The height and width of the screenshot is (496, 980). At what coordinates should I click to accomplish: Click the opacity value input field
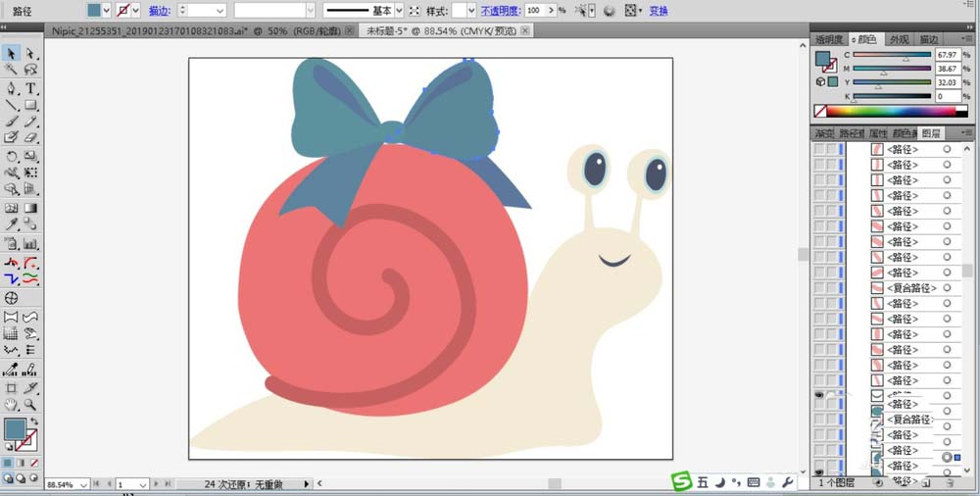pos(534,10)
